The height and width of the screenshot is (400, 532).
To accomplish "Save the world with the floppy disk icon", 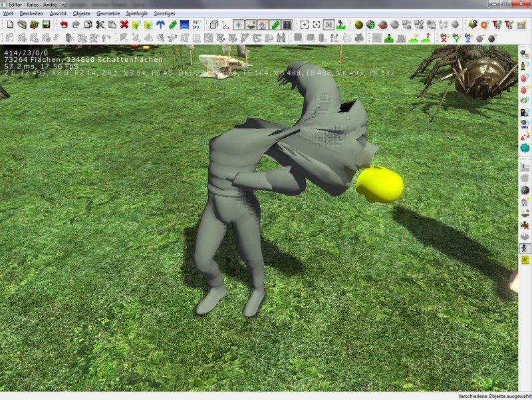I will 46,25.
